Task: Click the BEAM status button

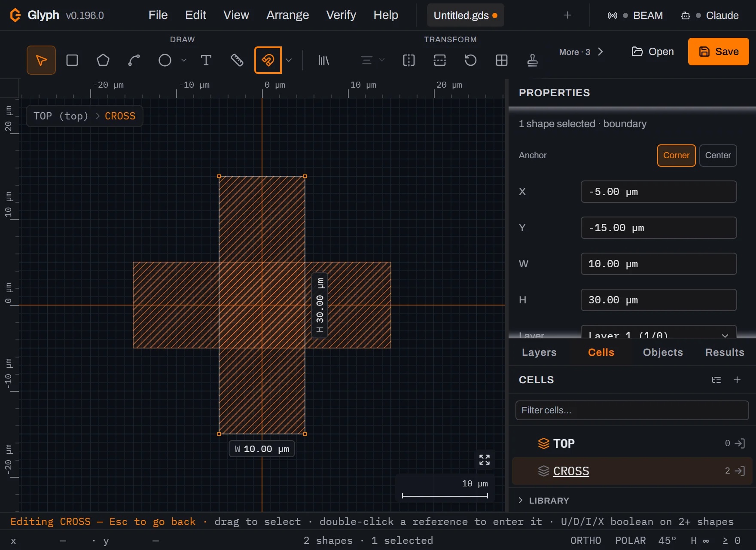Action: [x=635, y=15]
